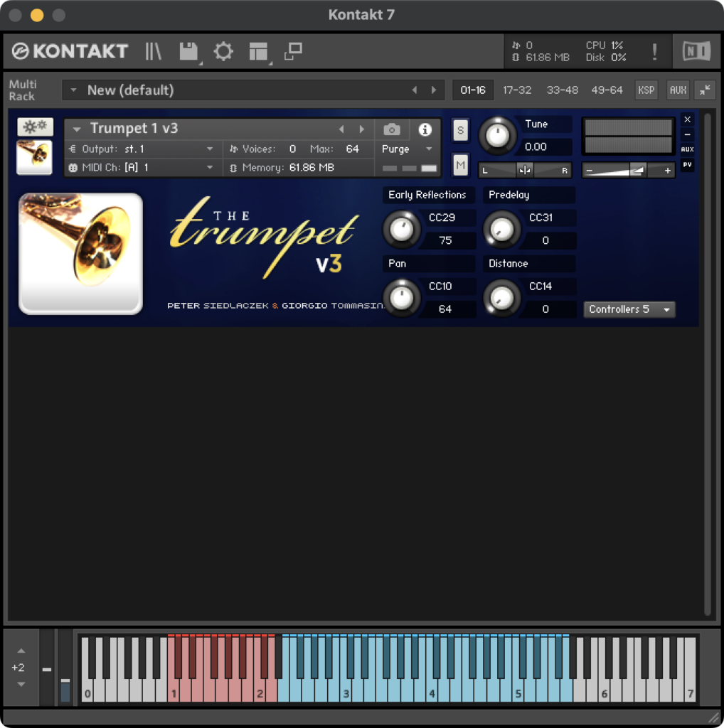Click the minimized view windows icon
724x728 pixels.
[293, 51]
